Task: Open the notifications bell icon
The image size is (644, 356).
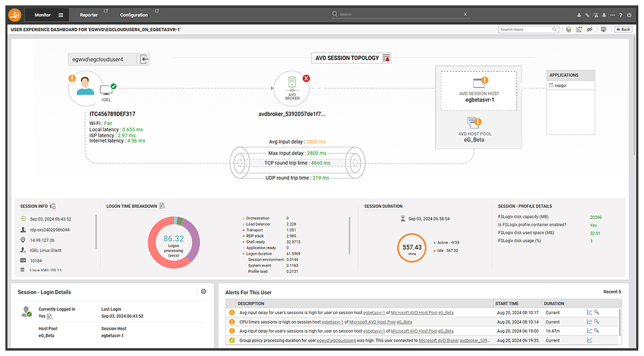Action: point(604,15)
